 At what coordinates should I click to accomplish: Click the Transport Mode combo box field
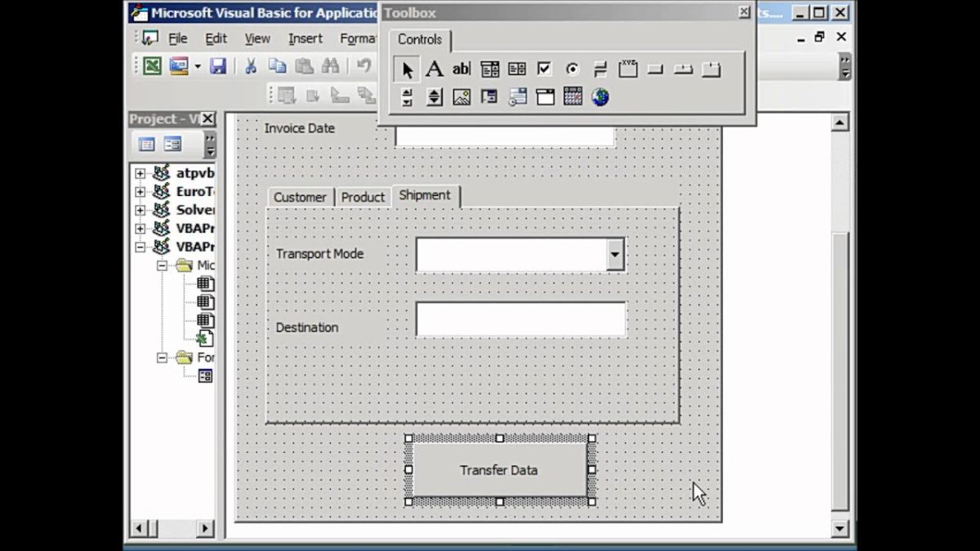511,255
